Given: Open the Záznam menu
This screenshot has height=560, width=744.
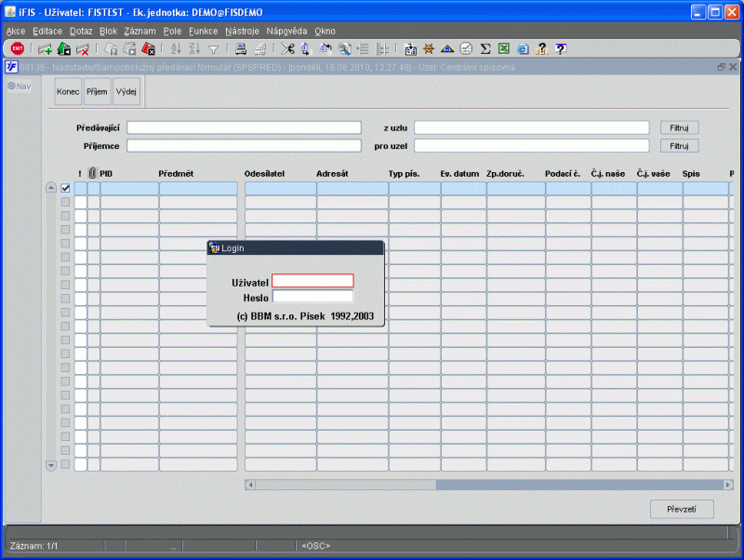Looking at the screenshot, I should coord(140,32).
